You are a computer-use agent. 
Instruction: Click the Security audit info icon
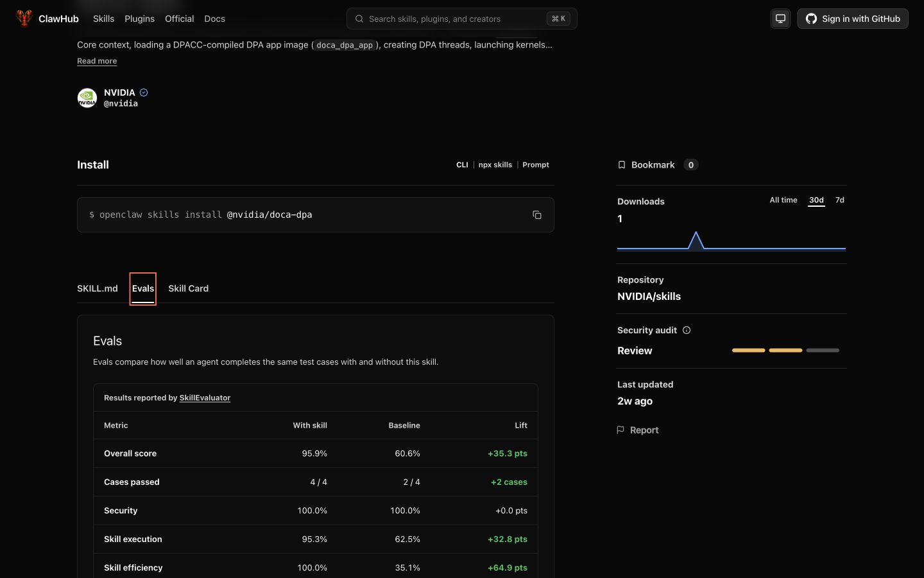687,330
